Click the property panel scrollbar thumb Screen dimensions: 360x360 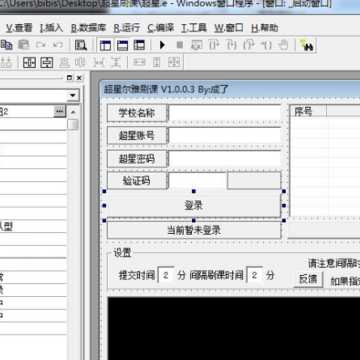click(x=73, y=125)
